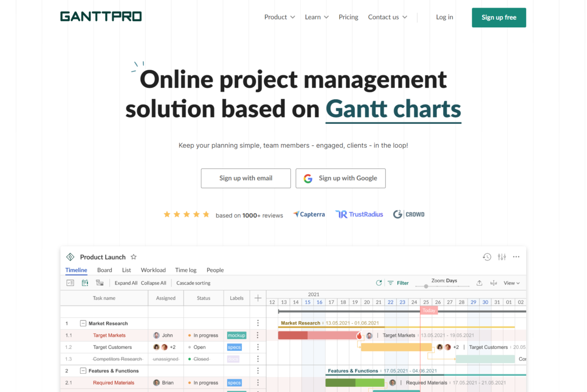
Task: Click the Product Launch project diamond icon
Action: coord(70,257)
